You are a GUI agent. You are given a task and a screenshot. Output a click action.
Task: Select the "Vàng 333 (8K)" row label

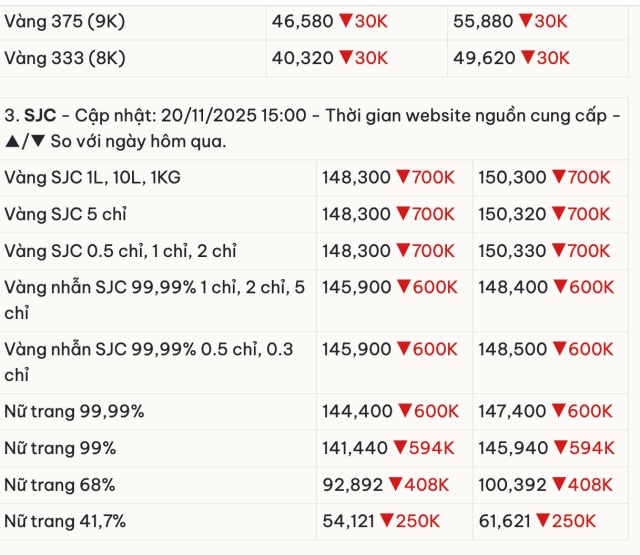click(x=65, y=58)
